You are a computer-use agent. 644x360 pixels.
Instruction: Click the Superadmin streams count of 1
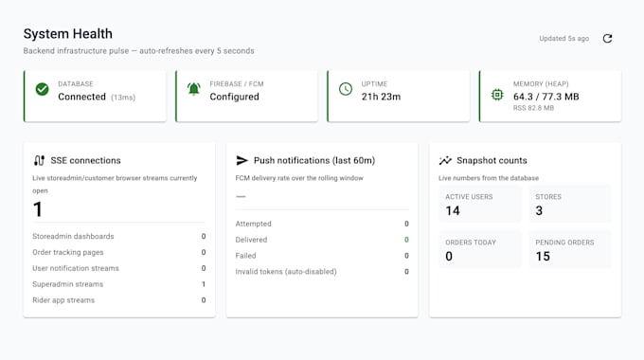tap(204, 284)
